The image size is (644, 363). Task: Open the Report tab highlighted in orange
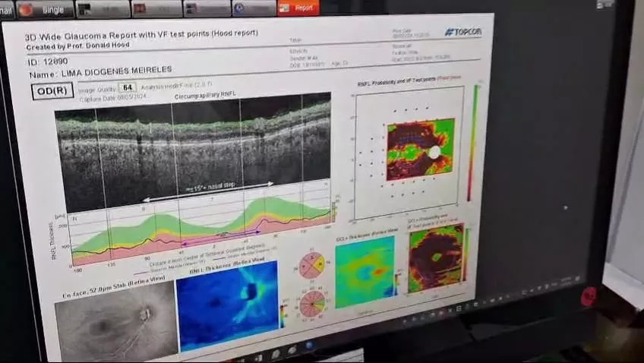(298, 8)
